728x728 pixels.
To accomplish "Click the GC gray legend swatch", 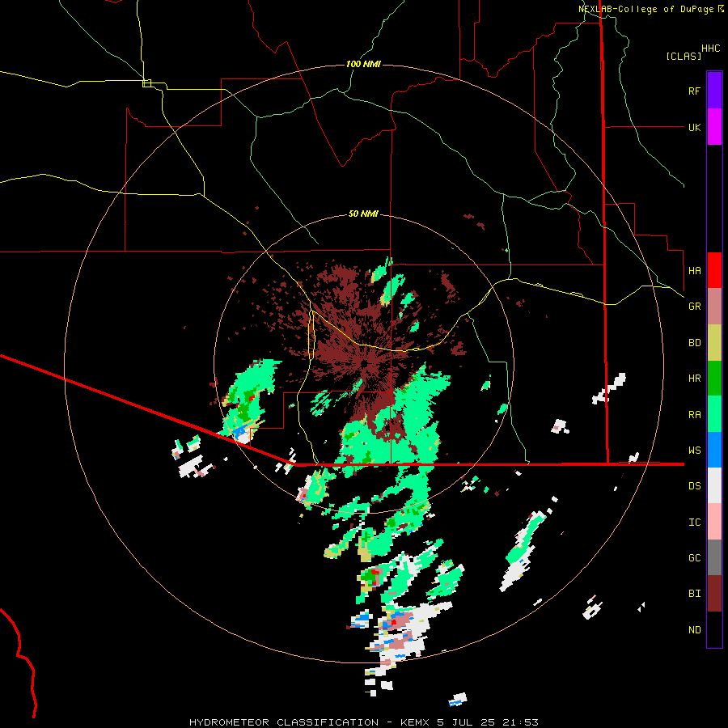I will (x=714, y=557).
